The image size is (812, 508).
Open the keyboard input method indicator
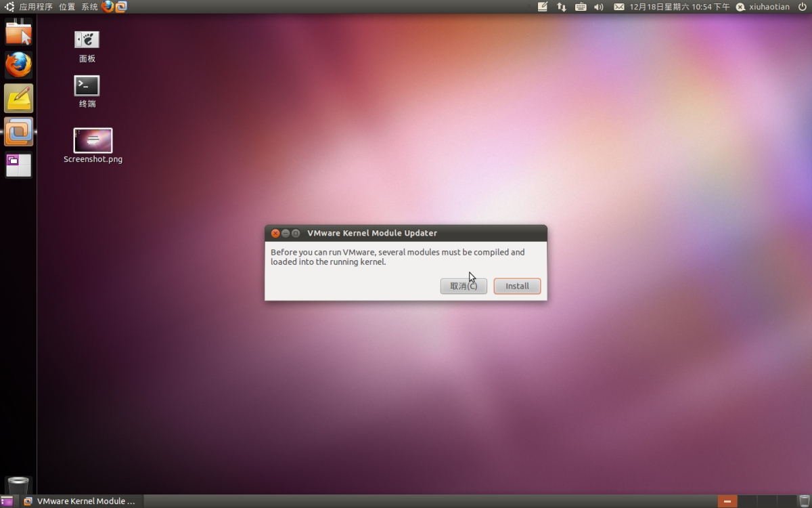pos(581,7)
